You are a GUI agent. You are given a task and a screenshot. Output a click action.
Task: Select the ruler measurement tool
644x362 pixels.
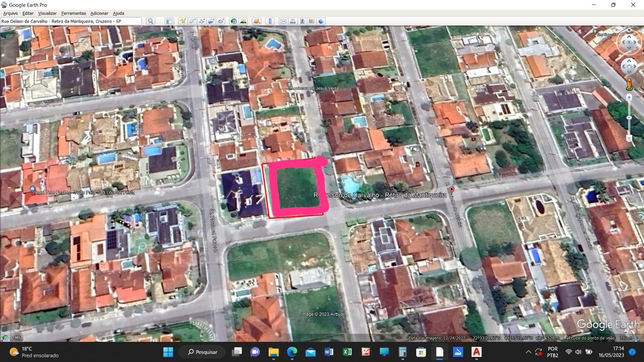pyautogui.click(x=270, y=21)
